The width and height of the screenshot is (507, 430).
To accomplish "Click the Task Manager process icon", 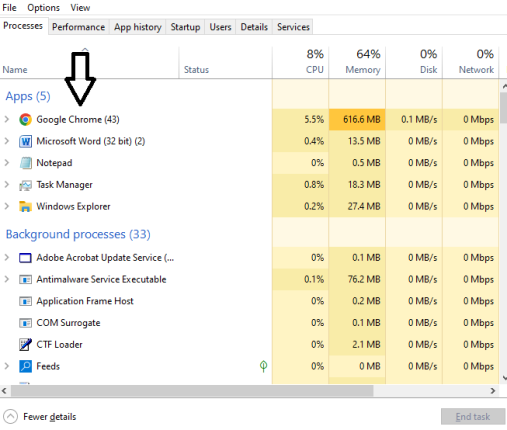I will click(x=25, y=185).
